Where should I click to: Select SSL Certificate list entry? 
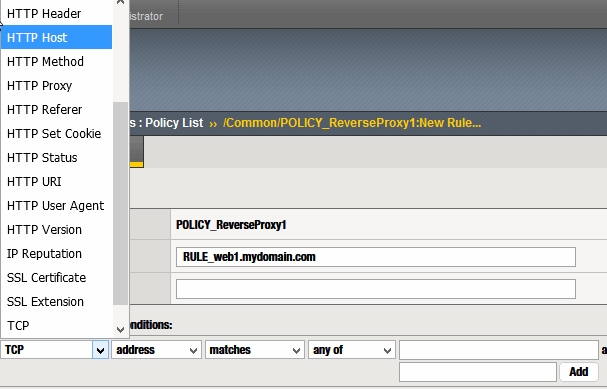[57, 278]
